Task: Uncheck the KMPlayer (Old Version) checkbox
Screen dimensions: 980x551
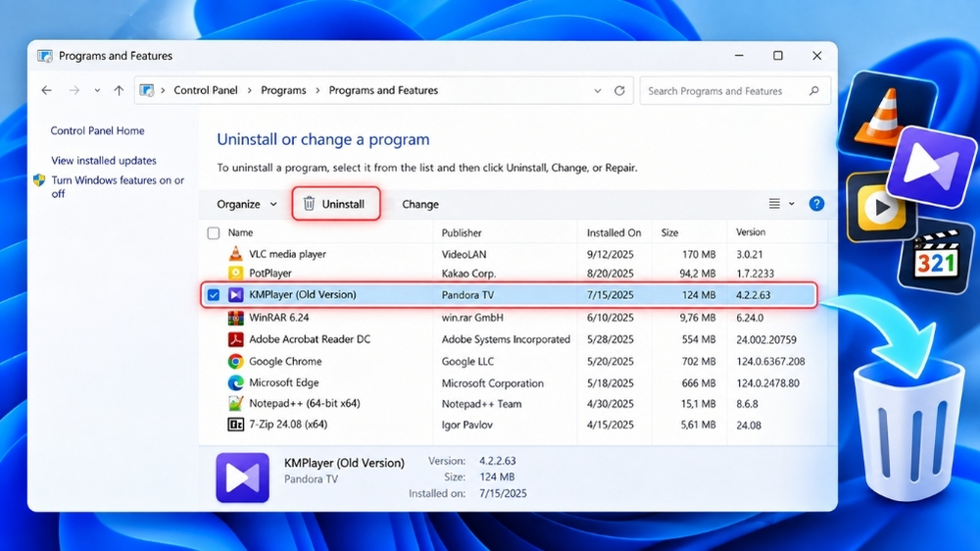Action: coord(214,294)
